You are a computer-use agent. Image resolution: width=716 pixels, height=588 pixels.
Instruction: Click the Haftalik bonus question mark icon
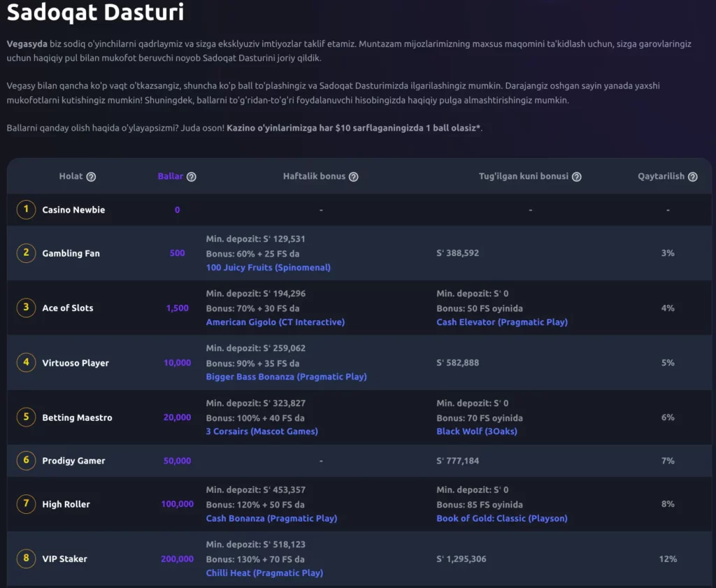pyautogui.click(x=353, y=176)
